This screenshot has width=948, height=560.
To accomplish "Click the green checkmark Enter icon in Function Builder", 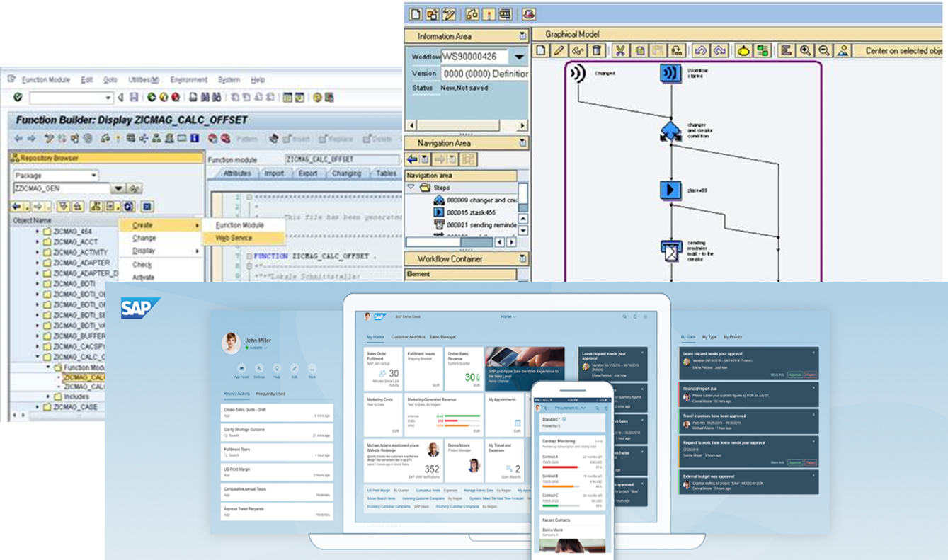I will coord(18,98).
